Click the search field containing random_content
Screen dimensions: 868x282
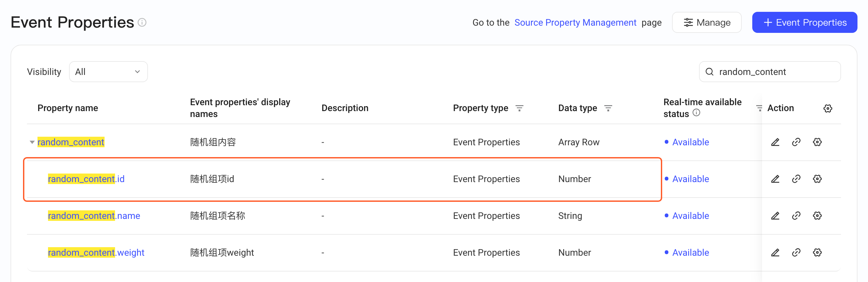coord(770,72)
